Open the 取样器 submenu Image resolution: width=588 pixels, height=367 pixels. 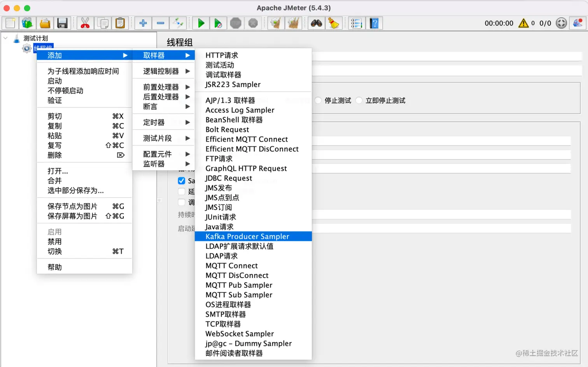[164, 55]
